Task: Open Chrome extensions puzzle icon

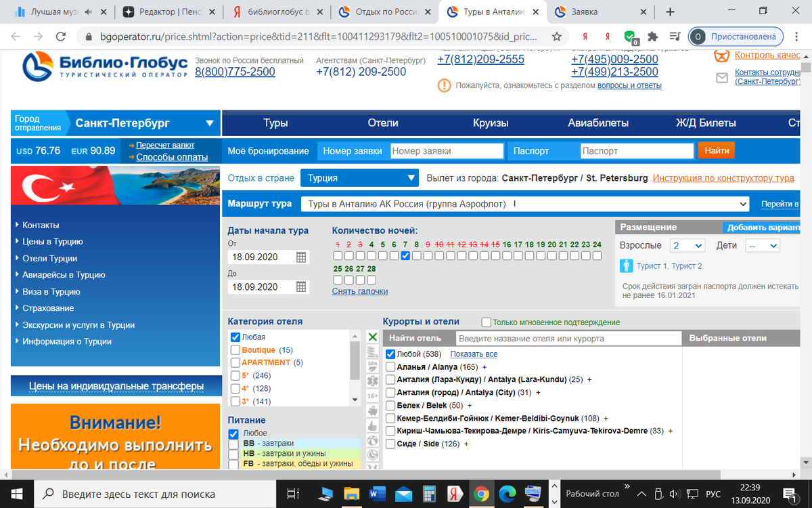Action: click(x=652, y=37)
